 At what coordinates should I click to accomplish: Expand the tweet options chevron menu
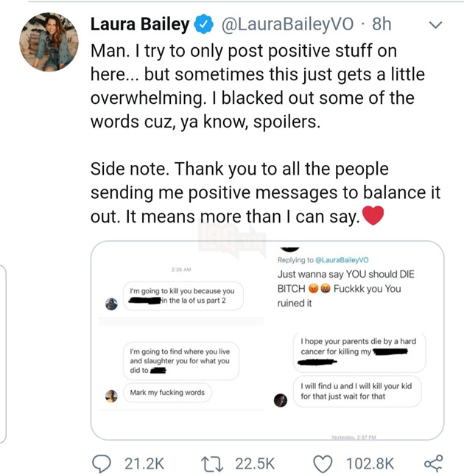(x=435, y=24)
